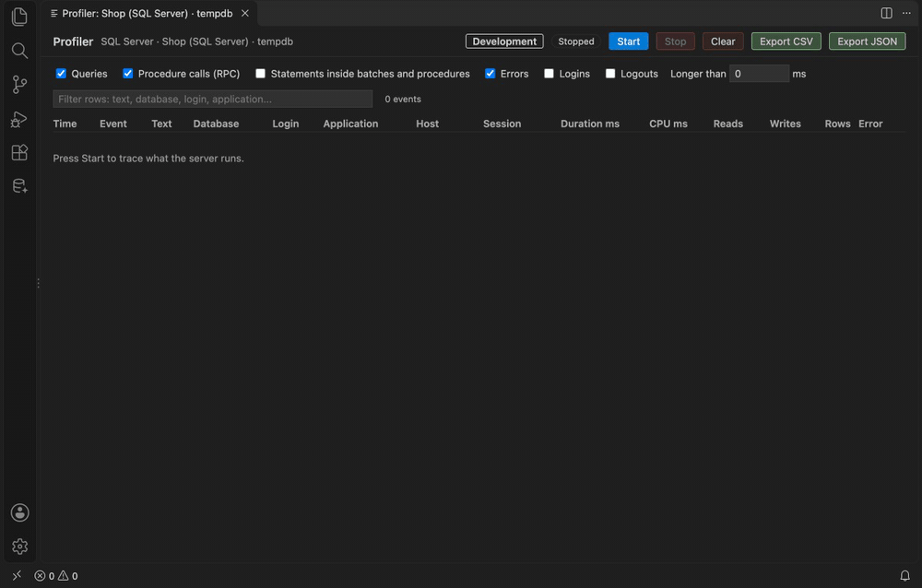Enable the Logouts checkbox
Screen dimensions: 922x588
[610, 74]
